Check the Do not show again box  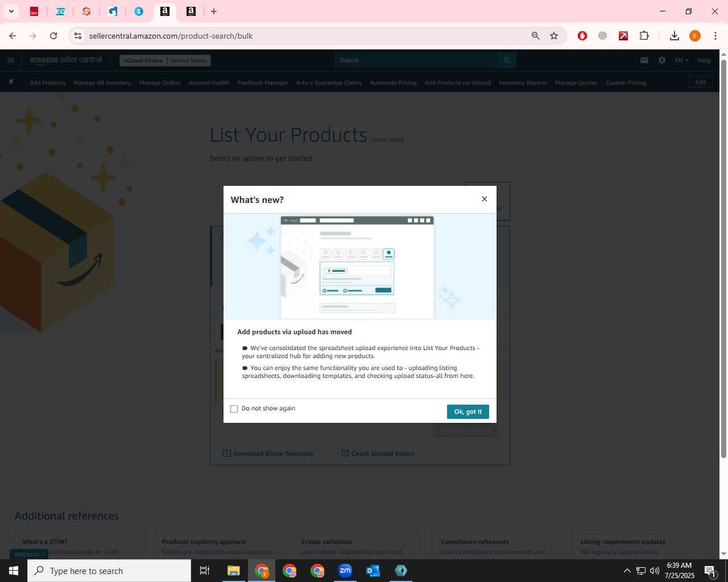(234, 409)
